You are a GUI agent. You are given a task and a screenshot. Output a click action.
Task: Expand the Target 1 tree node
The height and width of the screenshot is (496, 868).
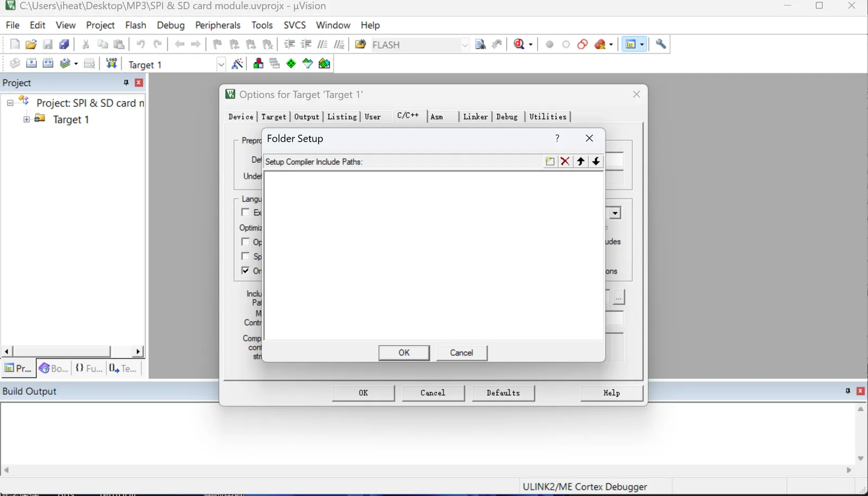click(26, 119)
